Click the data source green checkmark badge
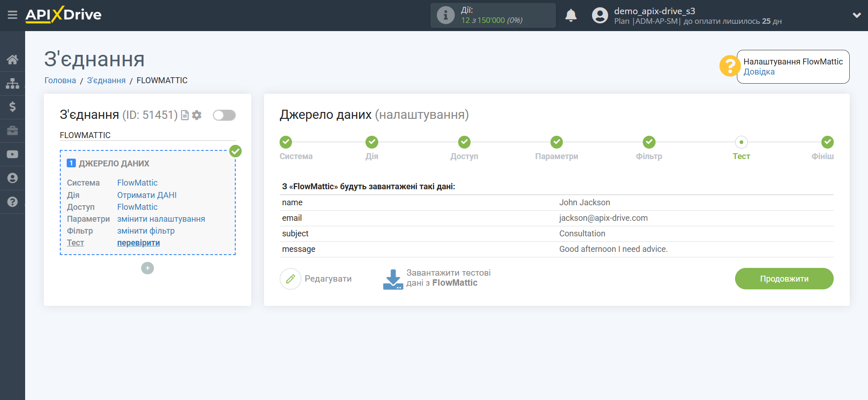 [x=235, y=151]
